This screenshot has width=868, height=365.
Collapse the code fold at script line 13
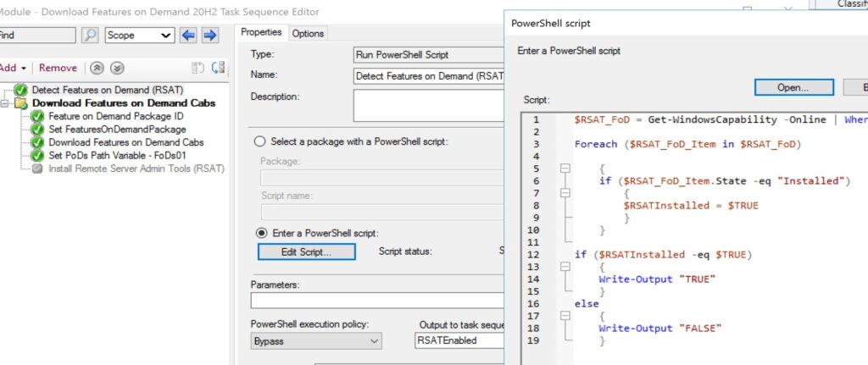(x=565, y=266)
